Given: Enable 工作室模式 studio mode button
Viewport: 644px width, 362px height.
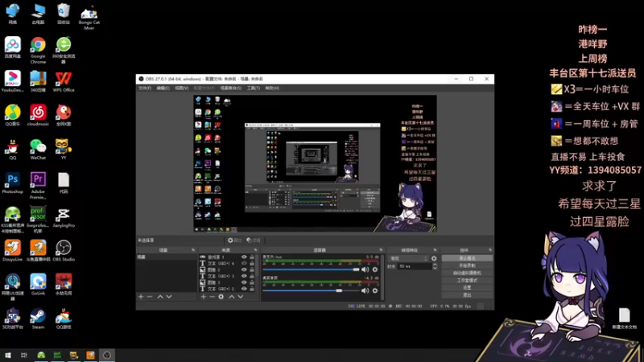Looking at the screenshot, I should [467, 280].
